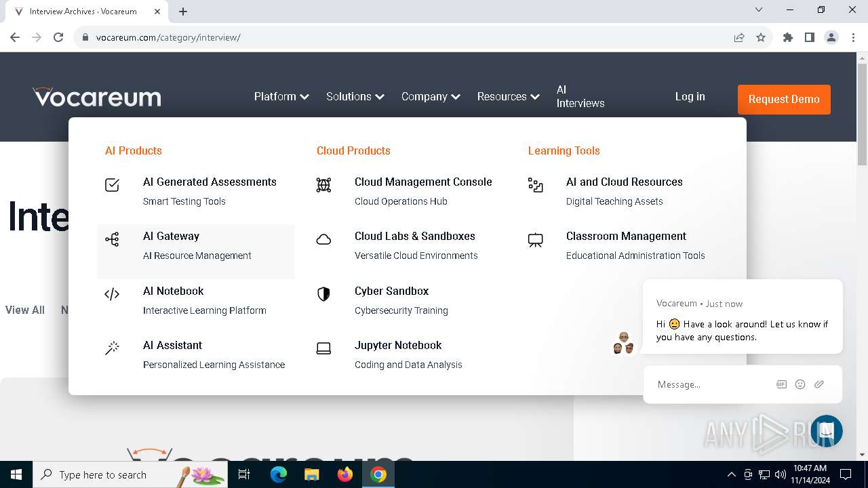The width and height of the screenshot is (868, 488).
Task: Open Chrome profile avatar menu
Action: click(x=831, y=37)
